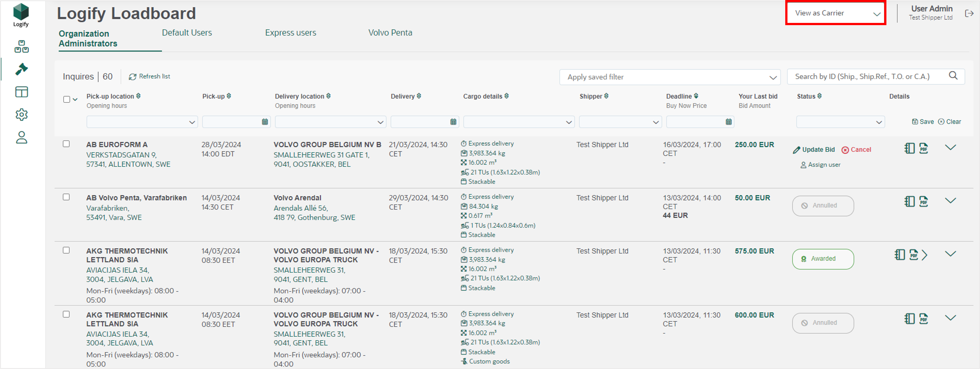Check the AB Volvo Penta row checkbox
Screen dimensions: 980x369
(x=66, y=197)
